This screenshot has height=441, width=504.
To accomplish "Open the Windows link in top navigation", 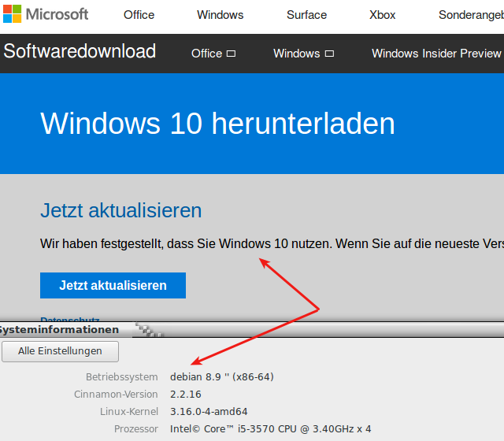I will point(220,15).
